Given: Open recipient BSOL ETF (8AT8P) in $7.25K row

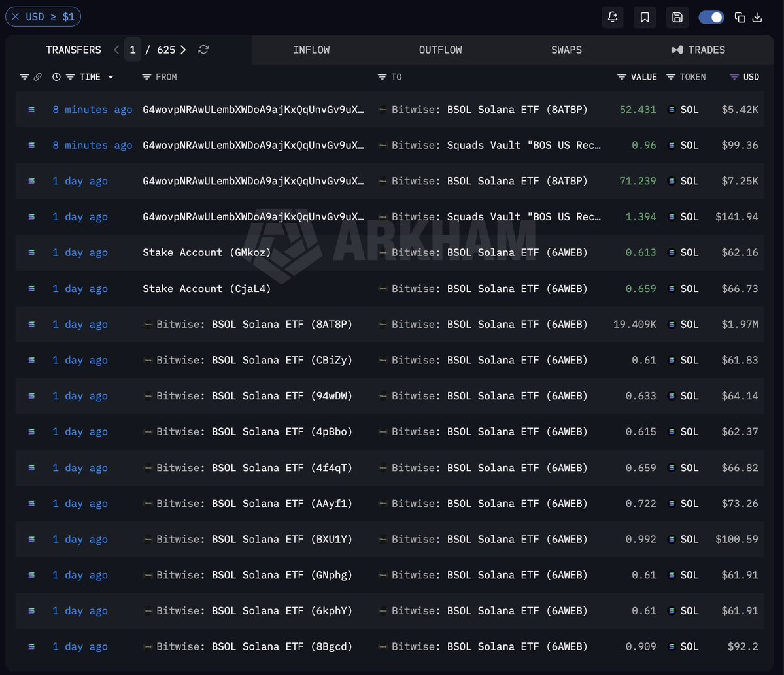Looking at the screenshot, I should 490,181.
